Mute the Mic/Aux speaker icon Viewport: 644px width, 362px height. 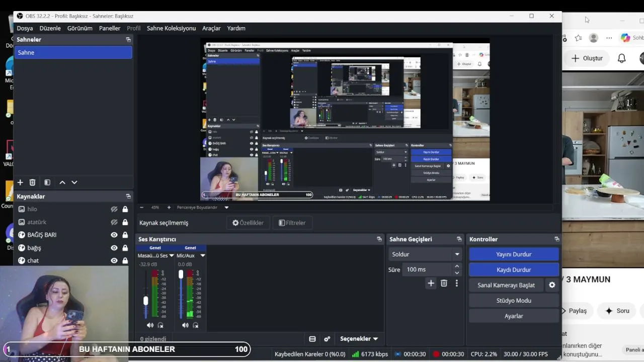click(185, 325)
